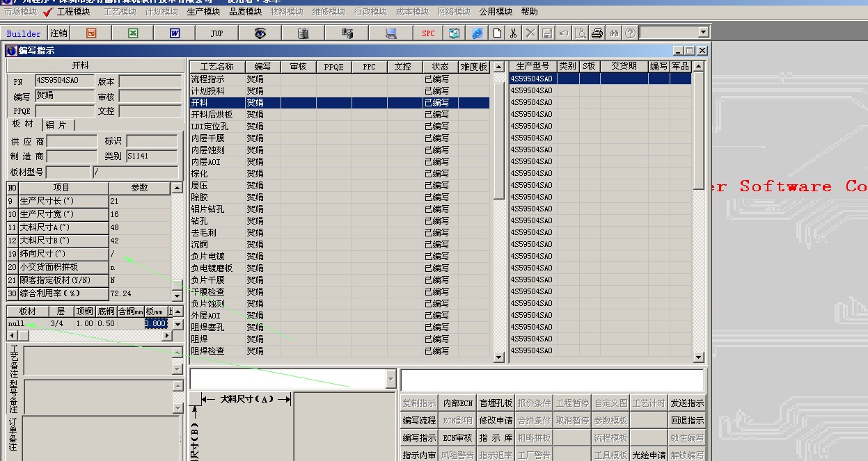This screenshot has width=868, height=461.
Task: Open the 工程模块 menu
Action: click(x=73, y=12)
